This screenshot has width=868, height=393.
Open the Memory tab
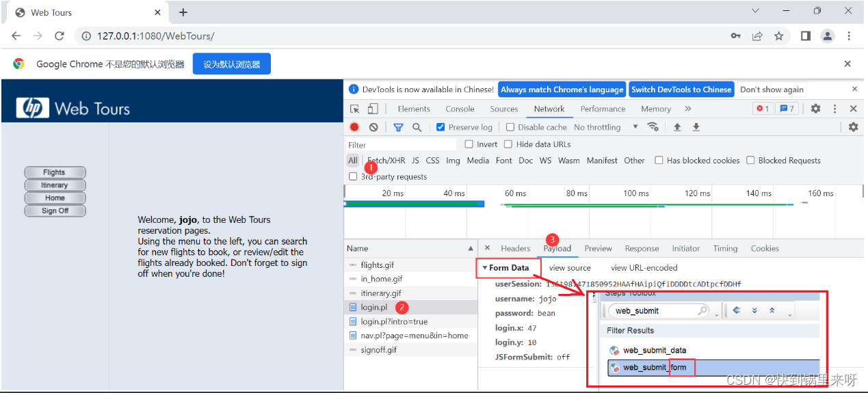pos(656,109)
